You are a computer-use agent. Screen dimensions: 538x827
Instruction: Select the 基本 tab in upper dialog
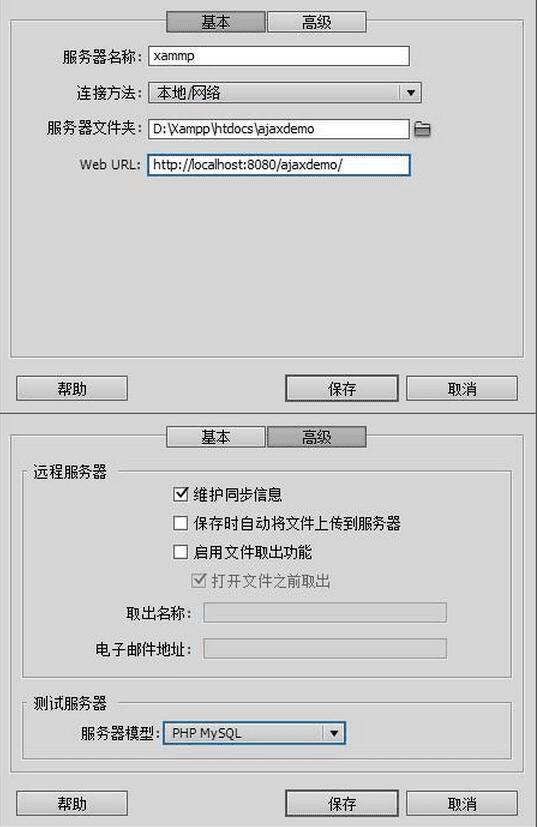point(215,22)
